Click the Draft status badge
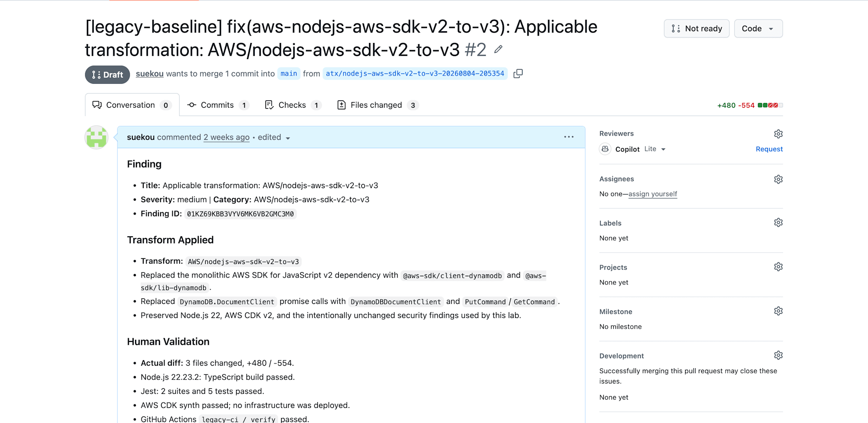The height and width of the screenshot is (423, 868). (x=108, y=75)
